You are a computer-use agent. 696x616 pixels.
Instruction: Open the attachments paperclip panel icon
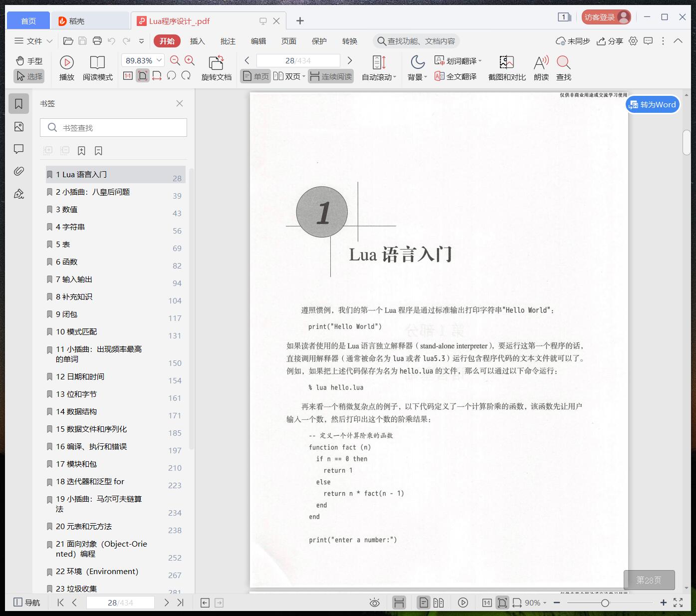pyautogui.click(x=19, y=171)
